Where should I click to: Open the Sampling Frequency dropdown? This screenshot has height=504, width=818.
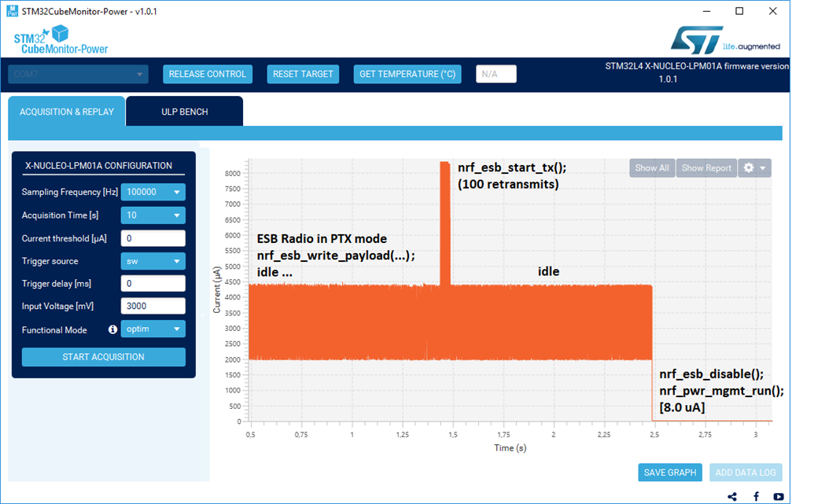point(153,192)
